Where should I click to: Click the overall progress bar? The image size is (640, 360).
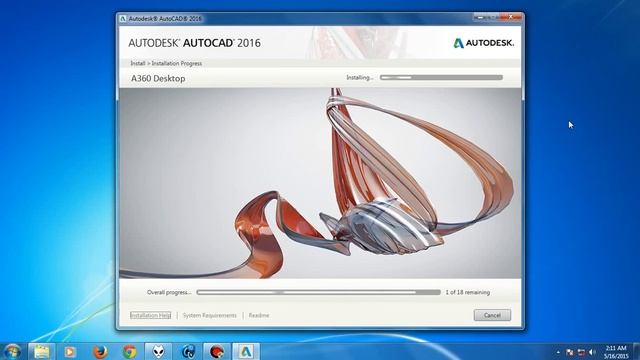pos(318,292)
